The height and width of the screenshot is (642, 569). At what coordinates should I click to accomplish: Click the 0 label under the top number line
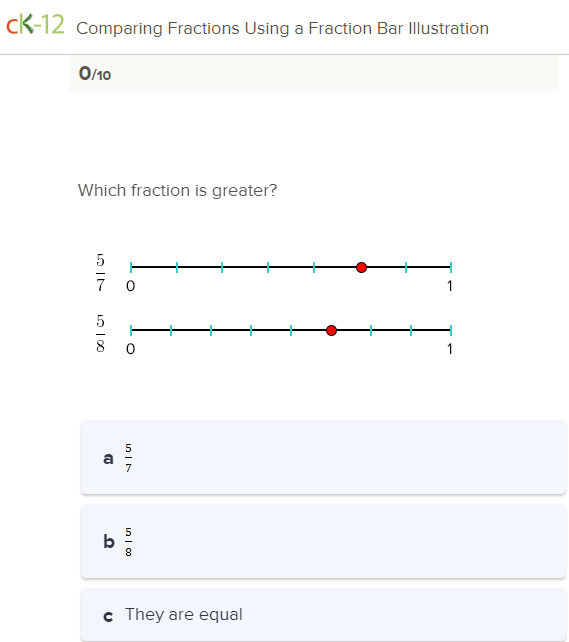click(131, 286)
